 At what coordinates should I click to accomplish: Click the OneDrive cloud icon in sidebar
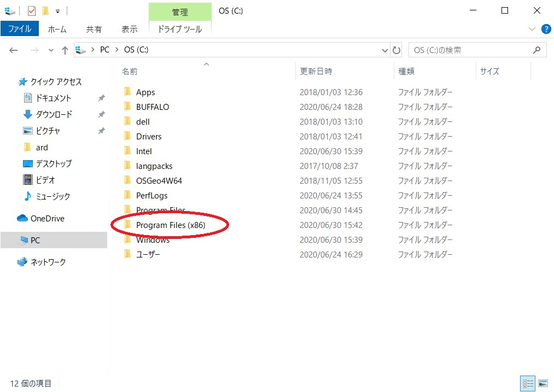(22, 218)
